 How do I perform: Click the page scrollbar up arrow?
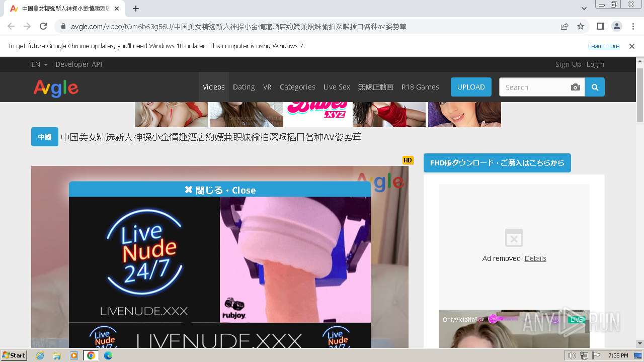(x=640, y=61)
